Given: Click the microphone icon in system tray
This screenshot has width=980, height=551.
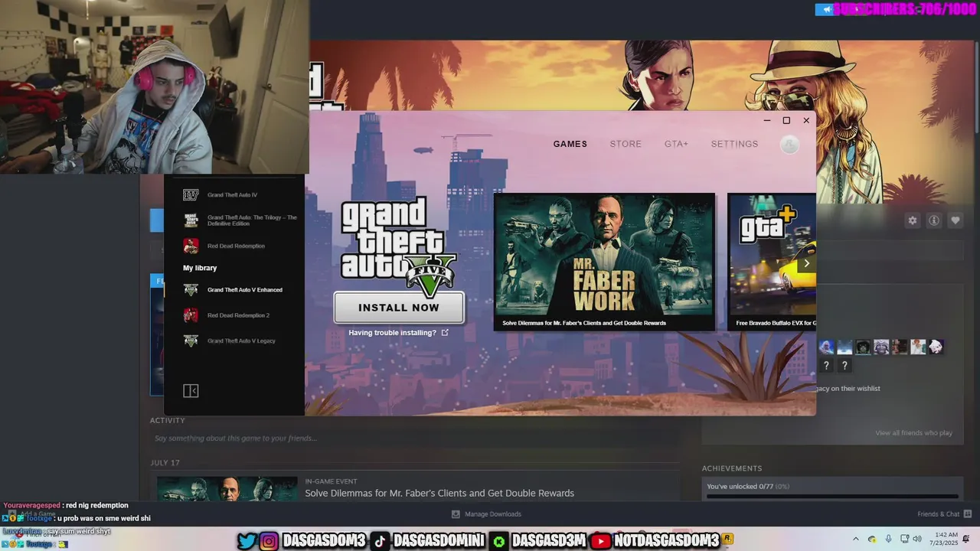Looking at the screenshot, I should [888, 539].
